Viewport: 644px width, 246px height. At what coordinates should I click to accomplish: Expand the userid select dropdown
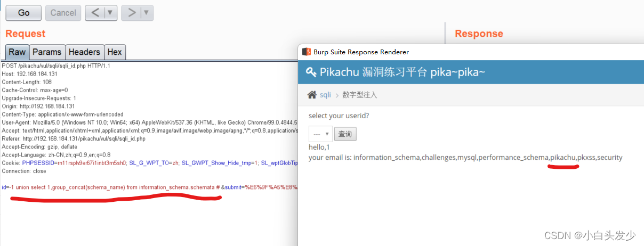point(320,134)
